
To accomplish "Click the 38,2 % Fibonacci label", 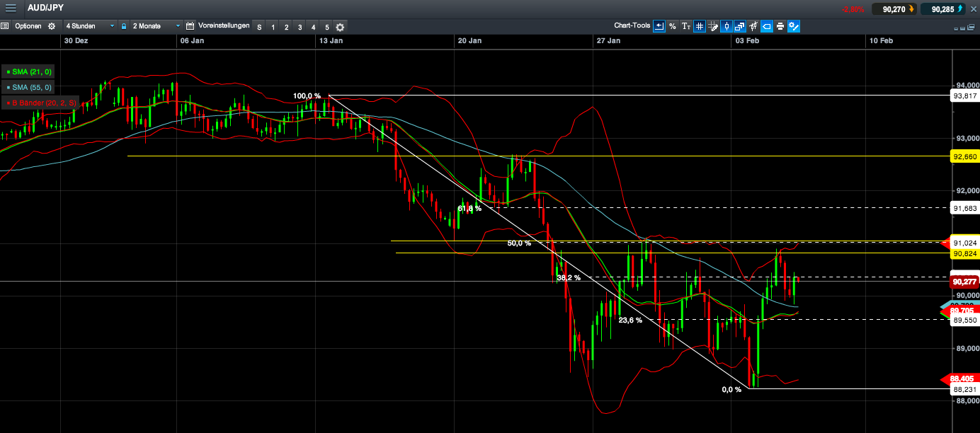I will click(569, 278).
